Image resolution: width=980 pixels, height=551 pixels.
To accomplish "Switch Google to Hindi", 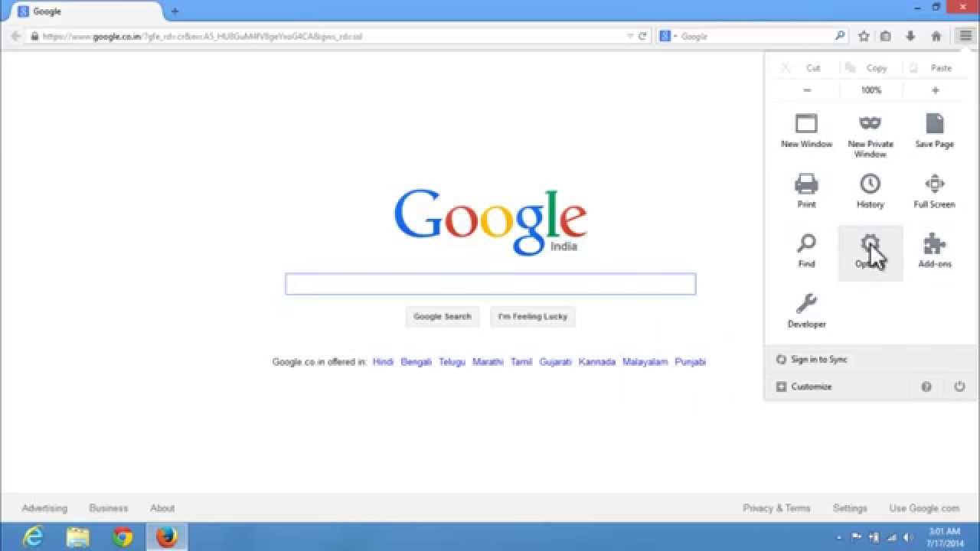I will 383,362.
